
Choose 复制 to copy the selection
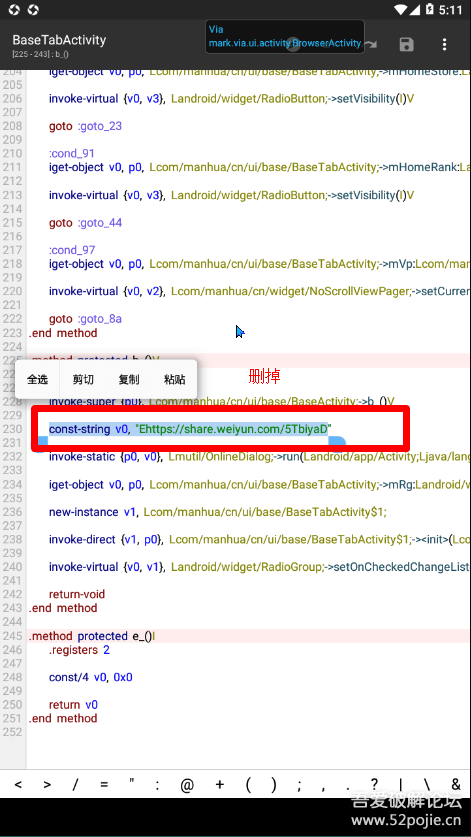pyautogui.click(x=129, y=380)
